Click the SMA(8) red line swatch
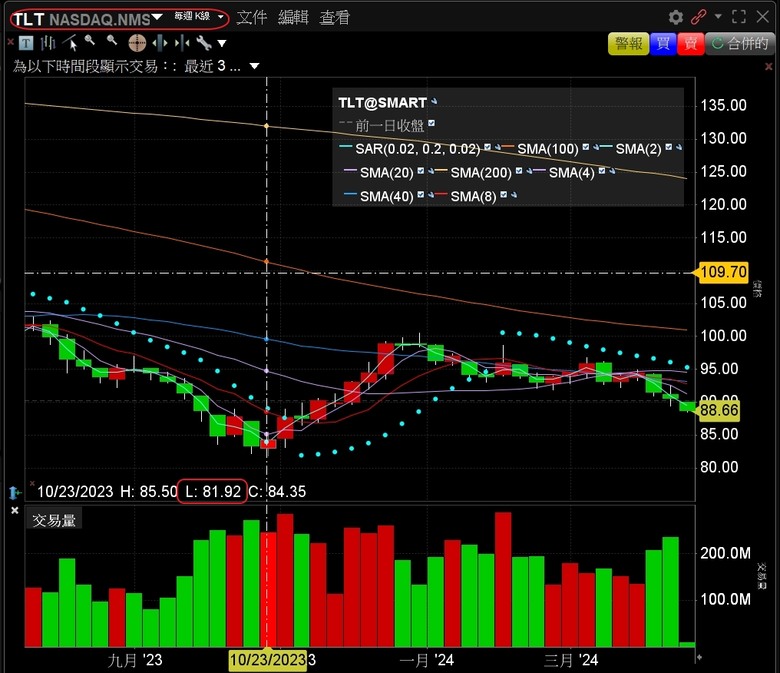Screen dimensions: 780x673 441,194
